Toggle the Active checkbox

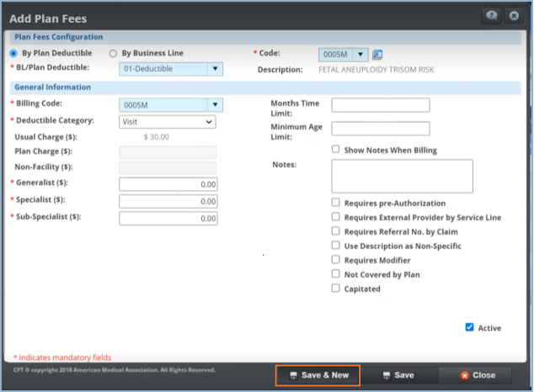pyautogui.click(x=469, y=327)
